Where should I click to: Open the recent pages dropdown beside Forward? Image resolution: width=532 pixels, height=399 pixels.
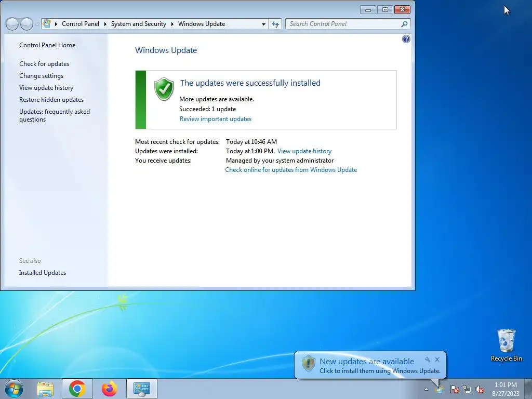[37, 24]
